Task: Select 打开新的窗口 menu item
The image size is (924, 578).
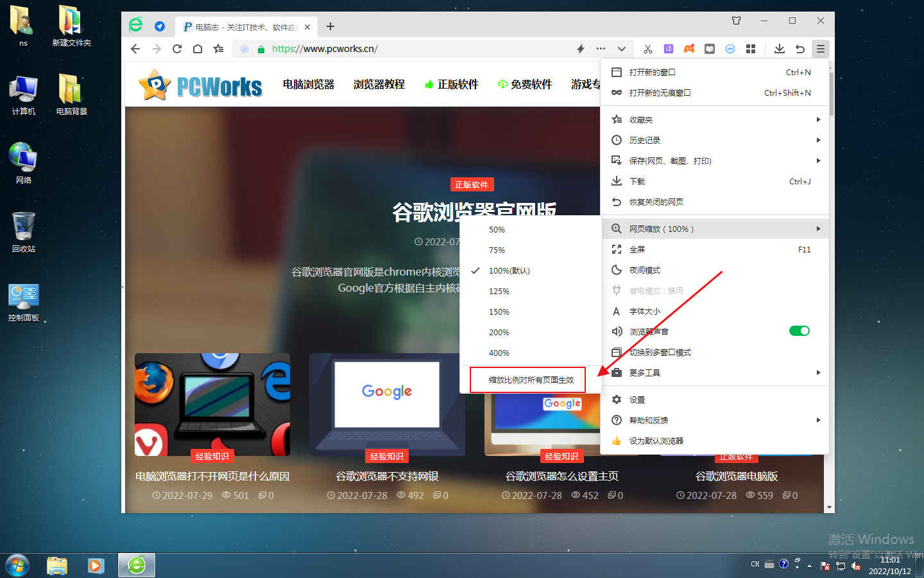Action: pyautogui.click(x=715, y=72)
